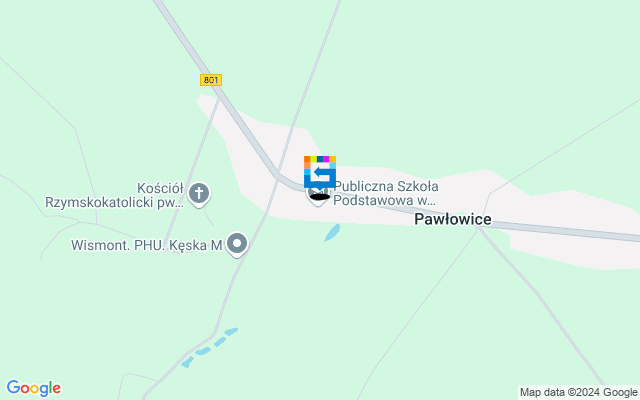Select the Wismont. PHU. Kęska M label
The height and width of the screenshot is (400, 640).
(147, 245)
